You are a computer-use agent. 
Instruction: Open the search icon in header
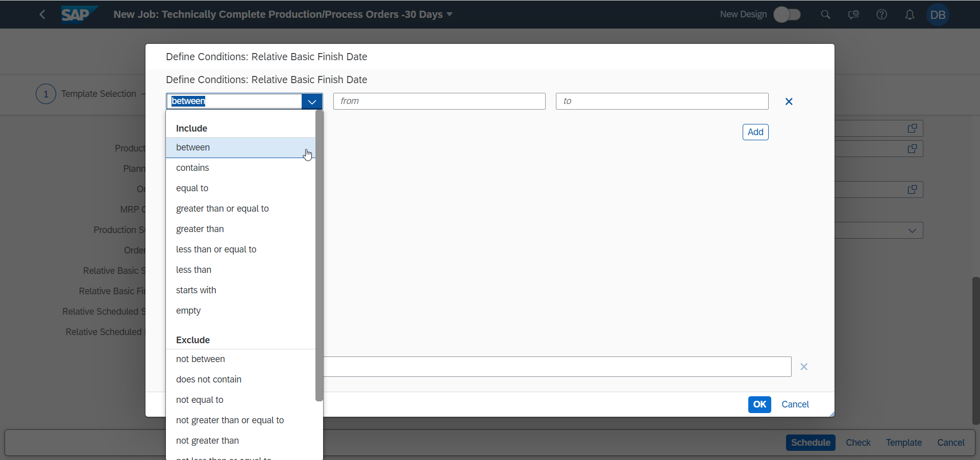(825, 14)
